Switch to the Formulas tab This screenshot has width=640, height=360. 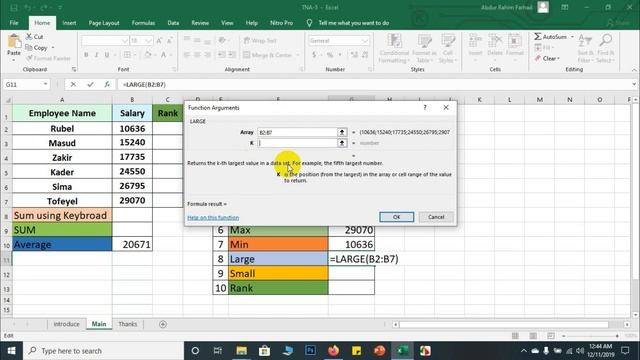tap(143, 23)
